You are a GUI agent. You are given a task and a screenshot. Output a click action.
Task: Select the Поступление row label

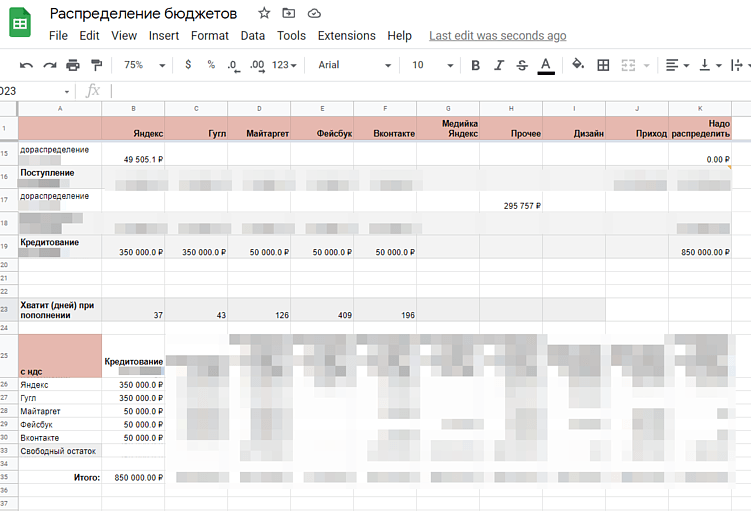pyautogui.click(x=60, y=177)
